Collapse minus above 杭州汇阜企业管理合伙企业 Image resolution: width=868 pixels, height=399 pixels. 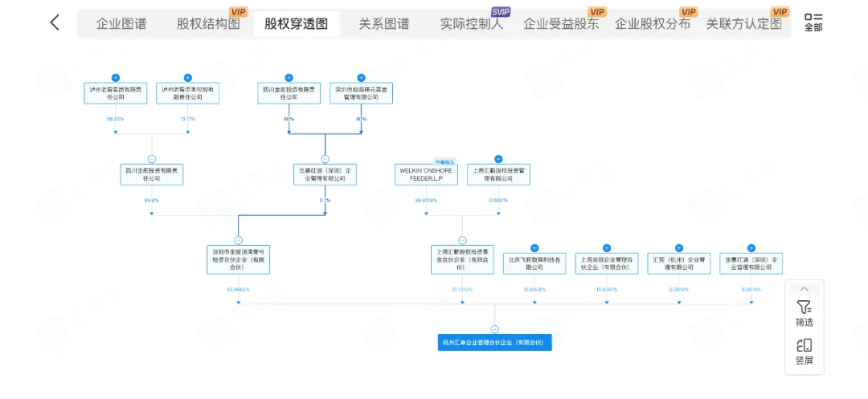495,329
